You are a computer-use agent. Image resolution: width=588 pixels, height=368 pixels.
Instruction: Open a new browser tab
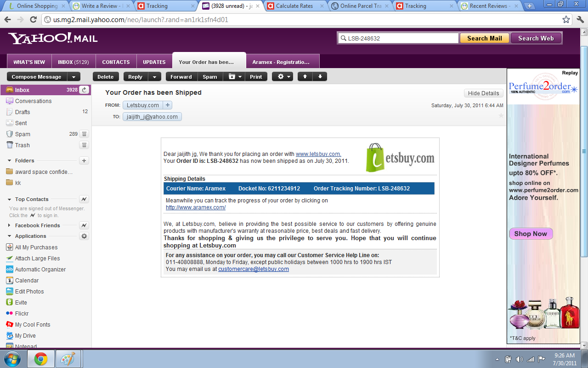[530, 6]
